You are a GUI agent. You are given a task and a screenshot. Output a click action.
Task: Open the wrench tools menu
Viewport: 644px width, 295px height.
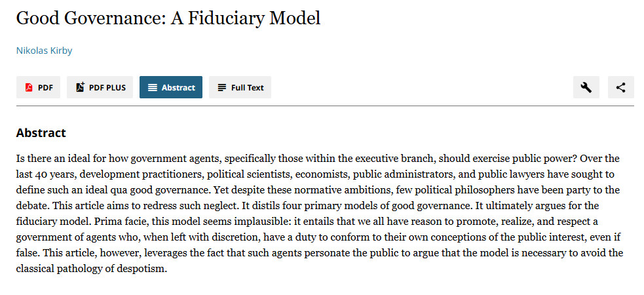point(586,87)
